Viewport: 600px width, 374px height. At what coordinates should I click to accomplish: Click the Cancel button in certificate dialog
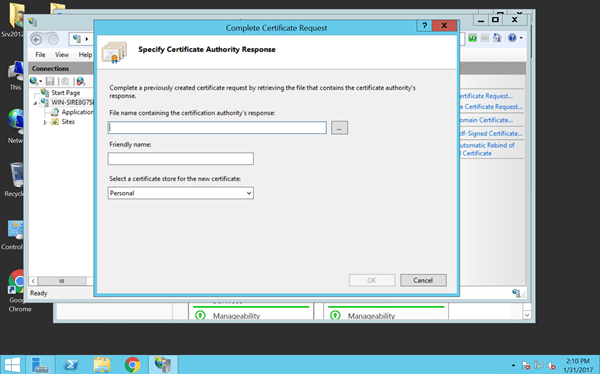(423, 280)
